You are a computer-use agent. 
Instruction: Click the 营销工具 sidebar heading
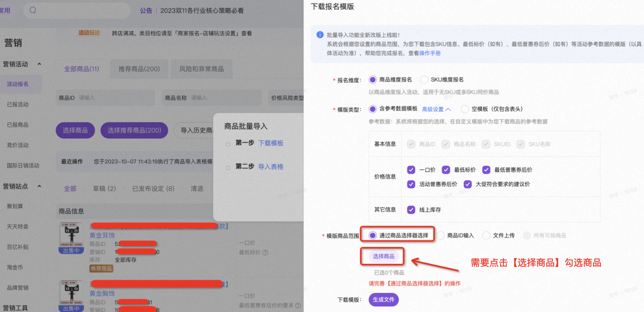(15, 308)
